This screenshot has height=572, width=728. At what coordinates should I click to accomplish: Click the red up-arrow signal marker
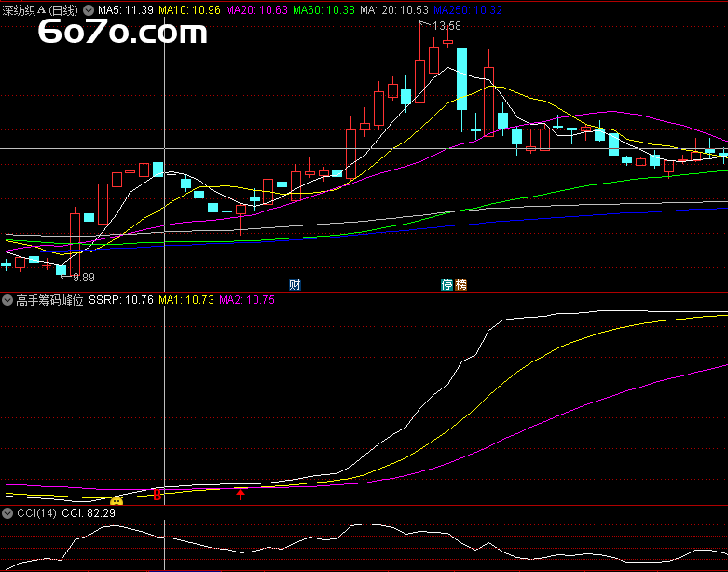[240, 494]
